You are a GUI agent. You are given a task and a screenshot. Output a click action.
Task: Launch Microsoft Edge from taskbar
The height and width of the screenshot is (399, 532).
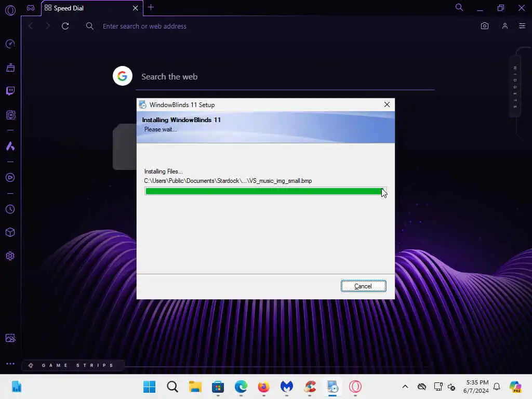coord(241,387)
